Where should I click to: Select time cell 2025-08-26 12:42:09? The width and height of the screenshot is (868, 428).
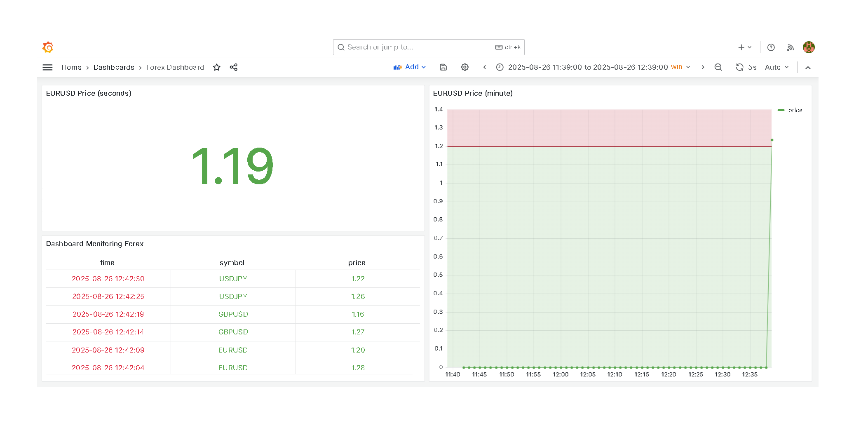(x=108, y=350)
